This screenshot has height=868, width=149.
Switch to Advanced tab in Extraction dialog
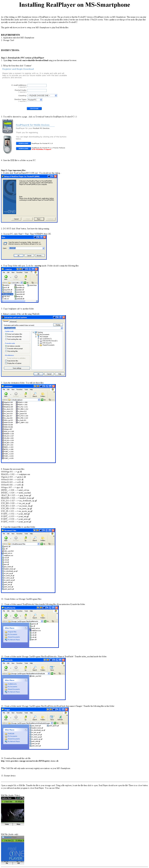coord(13,321)
